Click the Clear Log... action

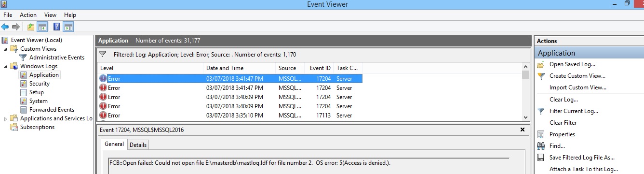(x=563, y=100)
